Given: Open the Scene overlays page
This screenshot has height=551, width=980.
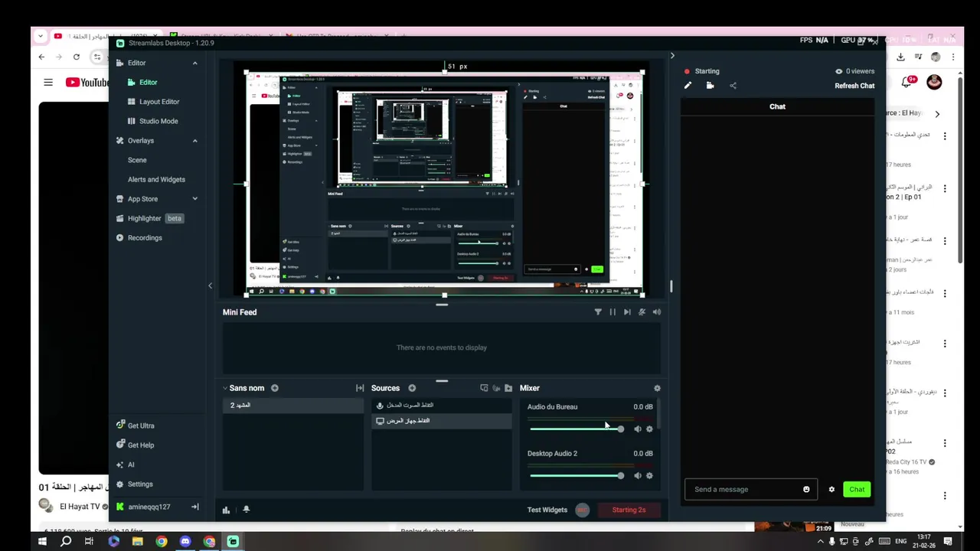Looking at the screenshot, I should (x=137, y=160).
